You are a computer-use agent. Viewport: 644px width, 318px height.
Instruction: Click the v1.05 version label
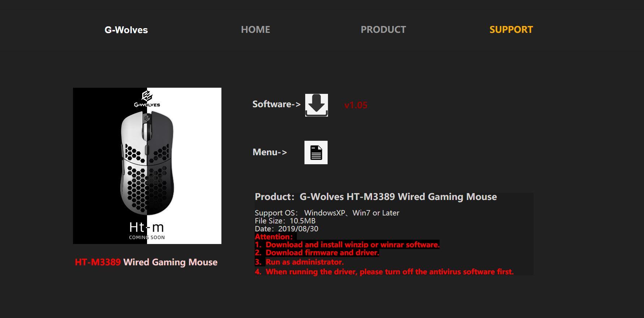click(x=356, y=105)
